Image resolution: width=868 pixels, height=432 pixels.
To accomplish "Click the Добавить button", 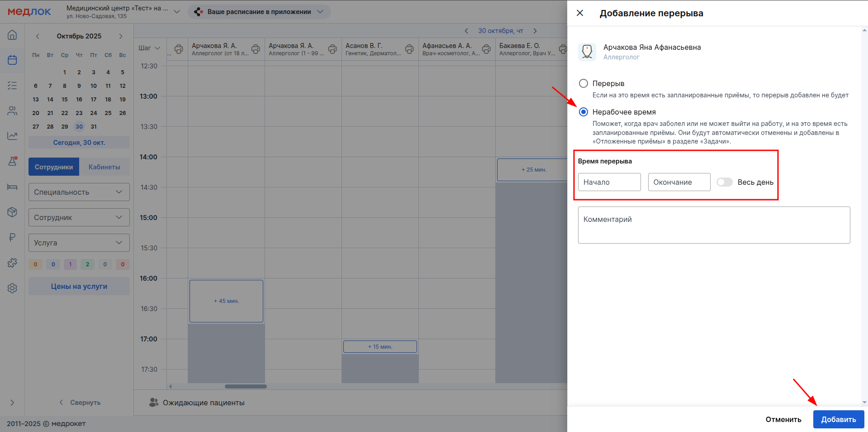I will [x=838, y=419].
